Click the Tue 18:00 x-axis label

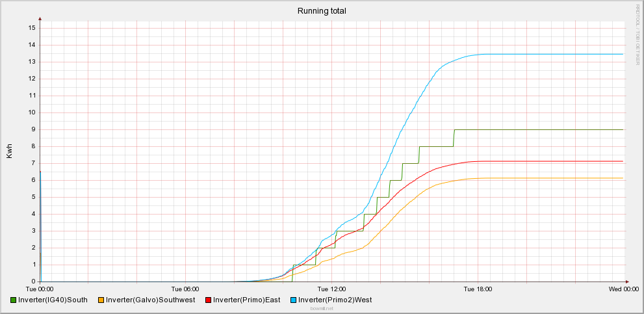[x=478, y=289]
